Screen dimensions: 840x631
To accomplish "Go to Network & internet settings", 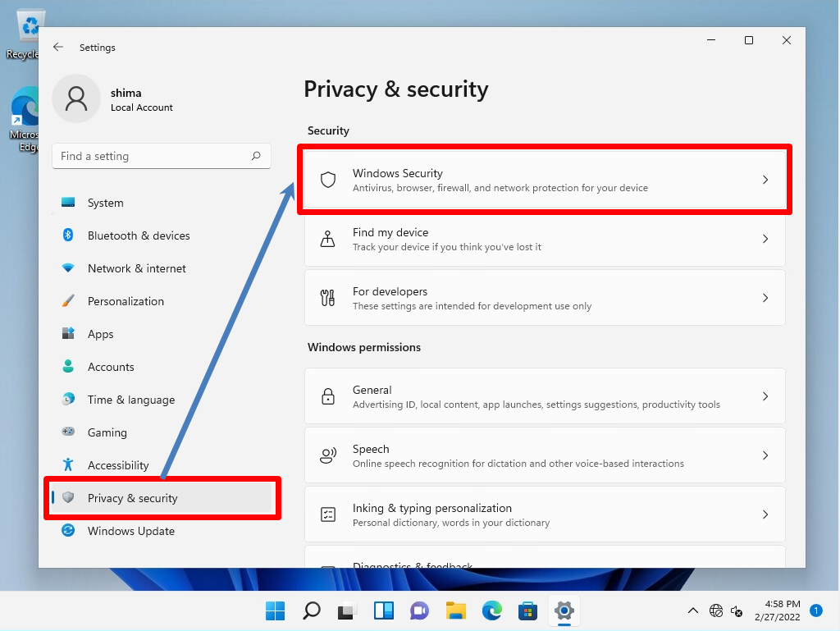I will 162,268.
